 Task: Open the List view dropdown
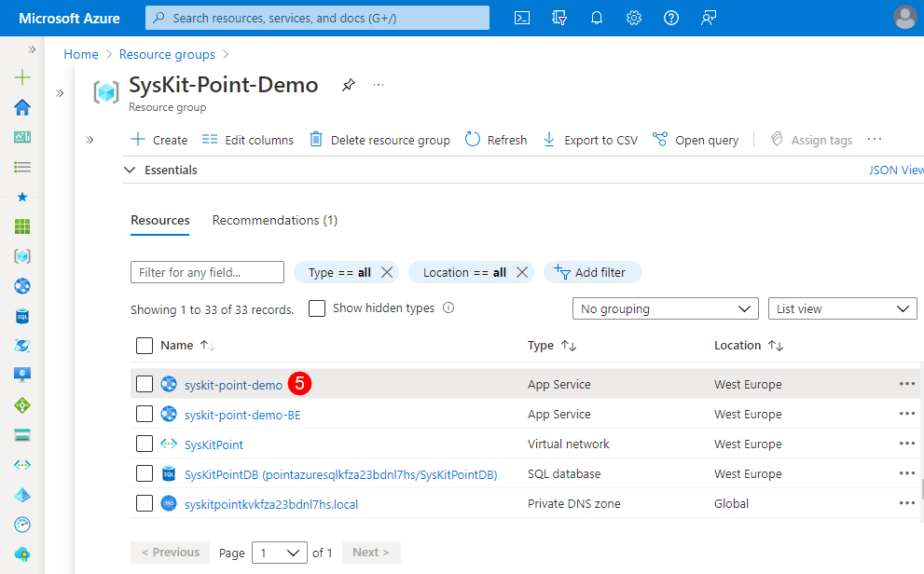(x=842, y=308)
